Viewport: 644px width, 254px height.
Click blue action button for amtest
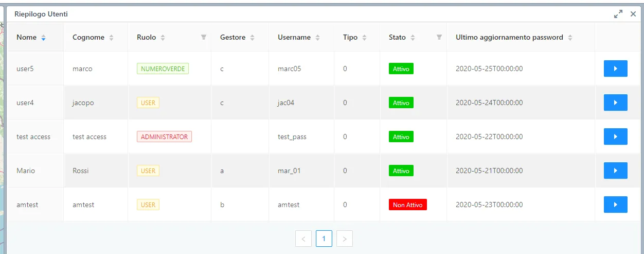click(616, 205)
